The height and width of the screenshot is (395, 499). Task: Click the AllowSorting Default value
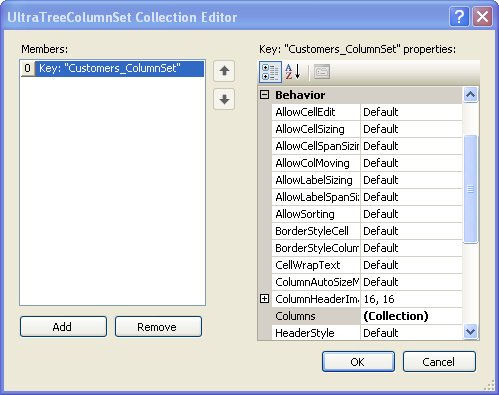coord(411,214)
